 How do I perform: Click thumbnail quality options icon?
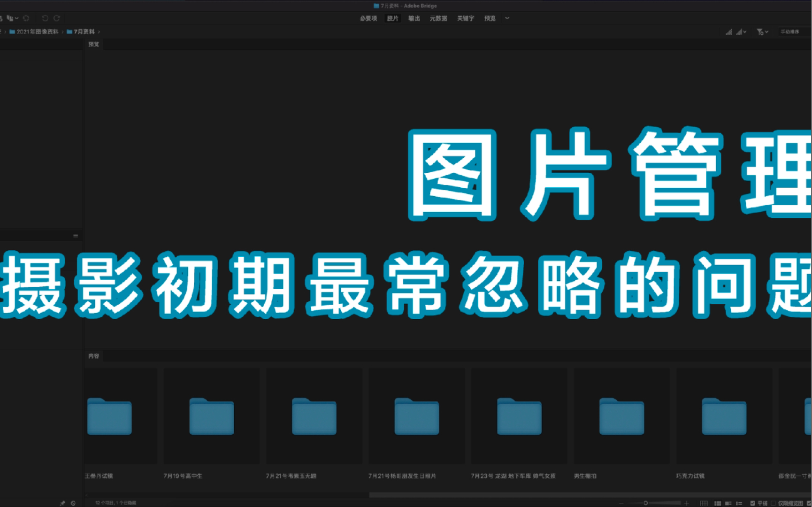click(729, 32)
